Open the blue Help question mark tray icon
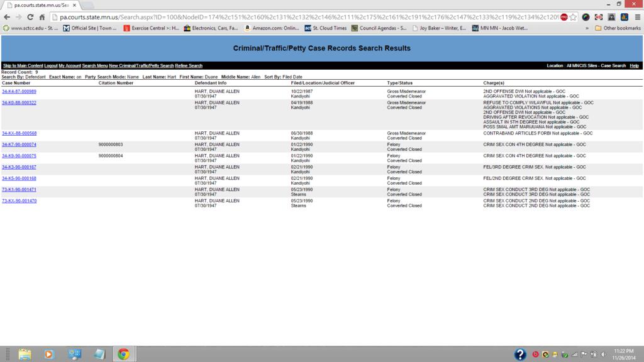Image resolution: width=644 pixels, height=362 pixels. tap(520, 354)
